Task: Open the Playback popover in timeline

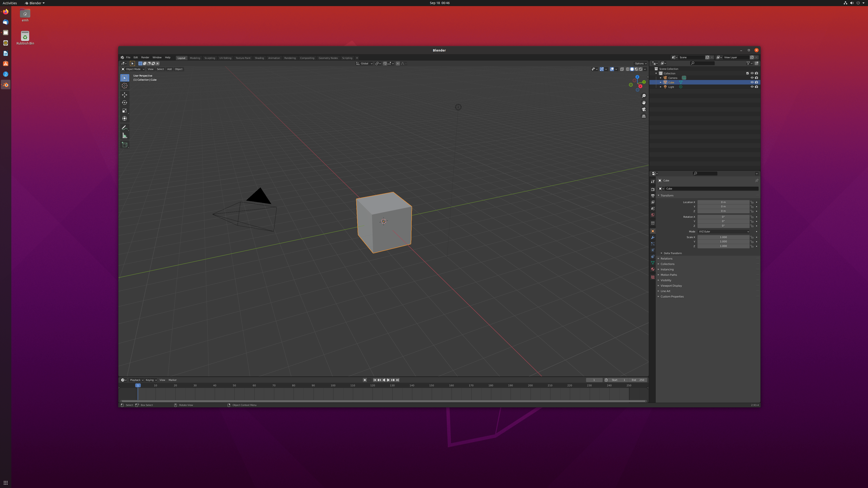Action: (137, 380)
